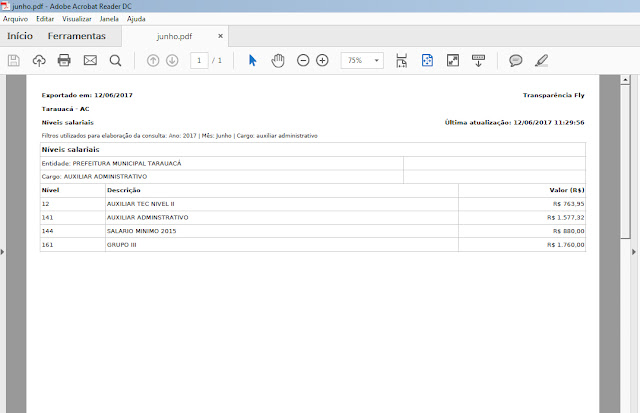Close the junho.pdf tab
The width and height of the screenshot is (640, 413).
coord(220,36)
